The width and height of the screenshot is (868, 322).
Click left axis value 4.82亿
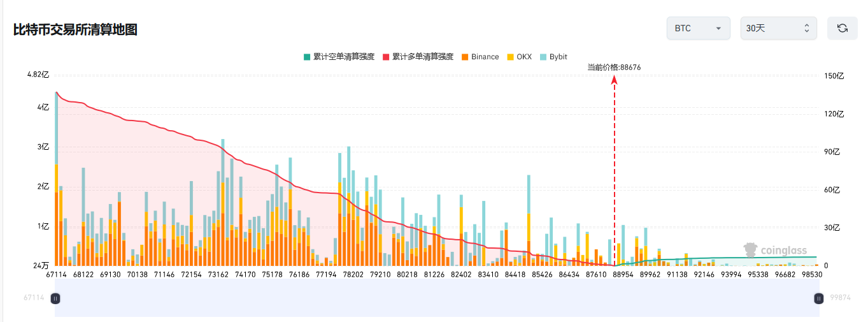(x=38, y=75)
